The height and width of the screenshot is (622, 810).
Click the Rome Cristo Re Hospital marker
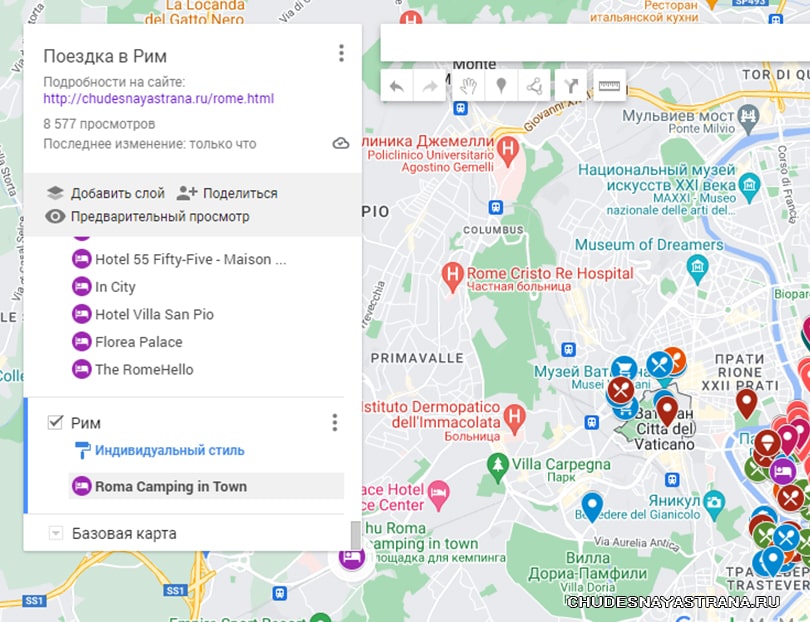pos(452,276)
